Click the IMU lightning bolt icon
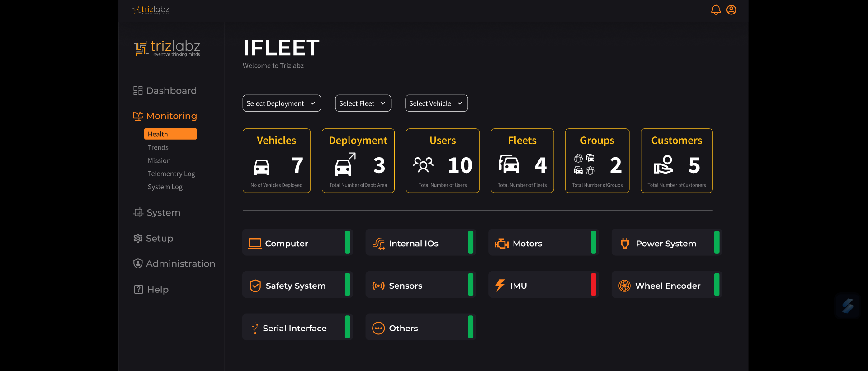Screen dimensions: 868x371 500,286
